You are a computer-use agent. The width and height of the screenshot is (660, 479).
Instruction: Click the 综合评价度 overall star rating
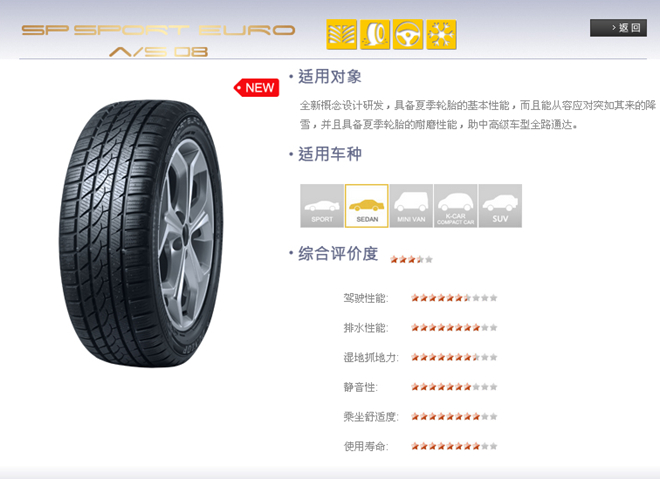click(411, 259)
